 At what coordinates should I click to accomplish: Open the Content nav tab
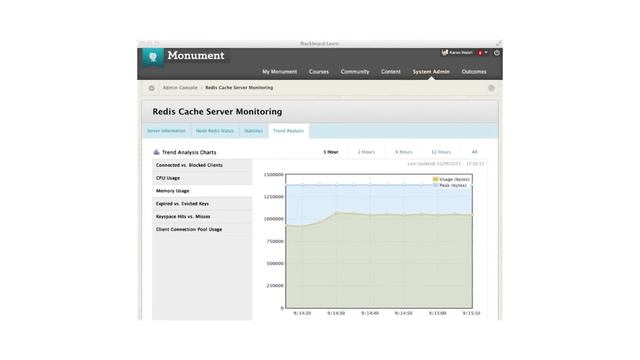tap(391, 71)
